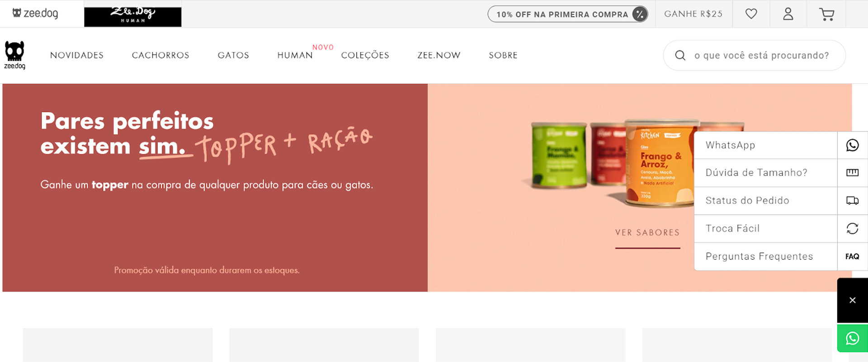Click the Promoção válida enquanto durarem os estoques text
868x362 pixels.
click(x=207, y=270)
